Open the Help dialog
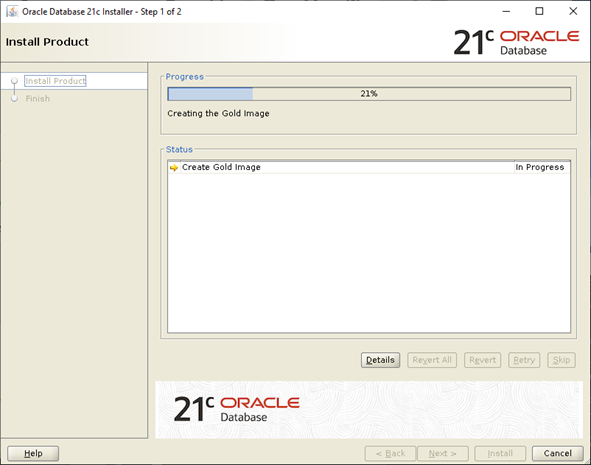 [x=33, y=453]
